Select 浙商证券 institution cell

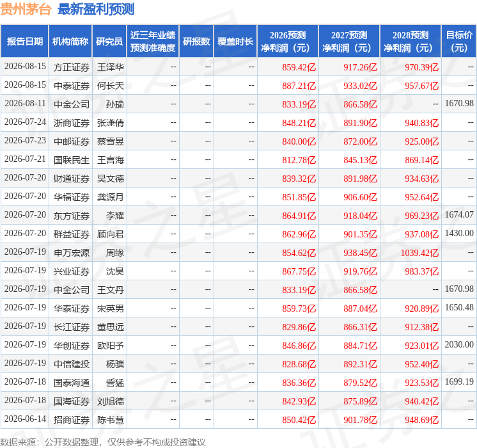pos(72,123)
